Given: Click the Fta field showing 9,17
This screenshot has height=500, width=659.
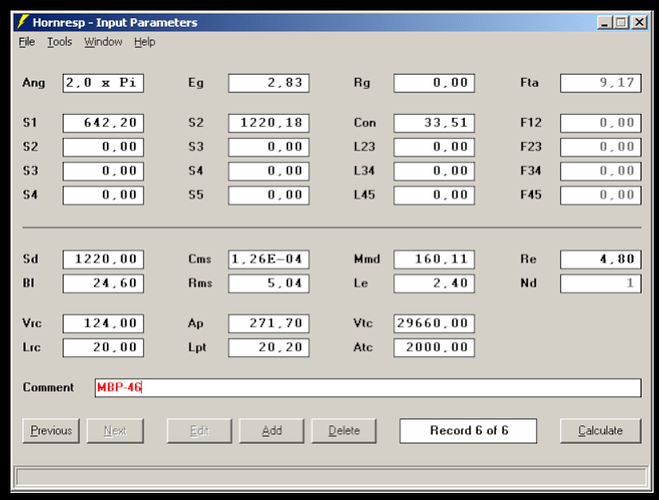Looking at the screenshot, I should click(x=601, y=83).
